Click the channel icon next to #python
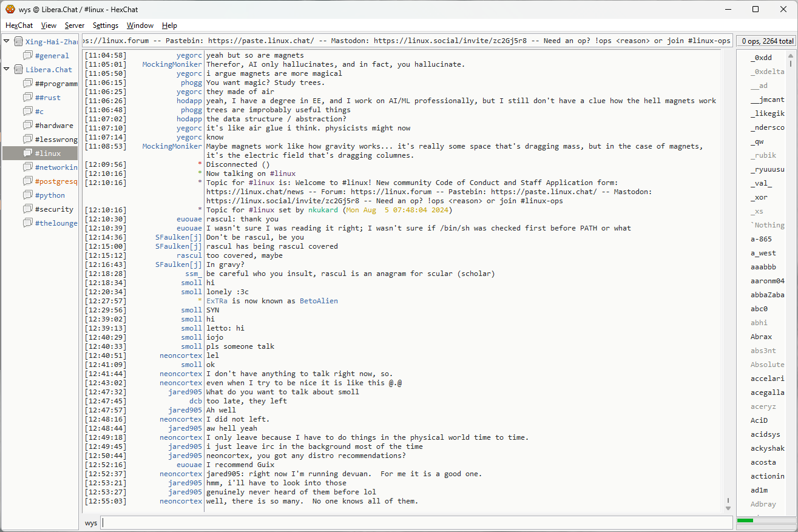This screenshot has height=532, width=798. click(28, 195)
